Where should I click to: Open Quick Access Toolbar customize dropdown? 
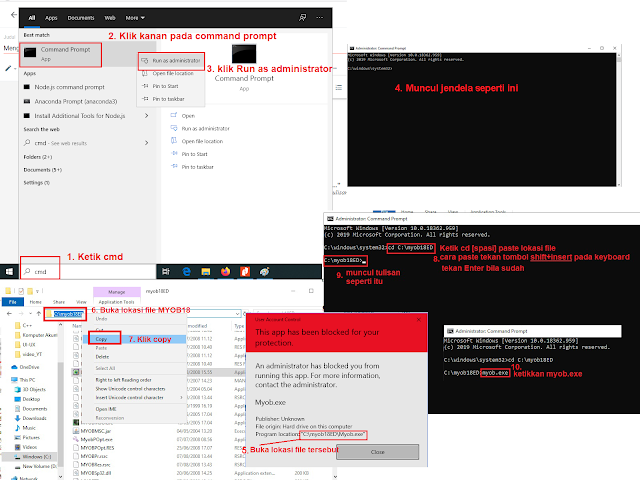38,291
